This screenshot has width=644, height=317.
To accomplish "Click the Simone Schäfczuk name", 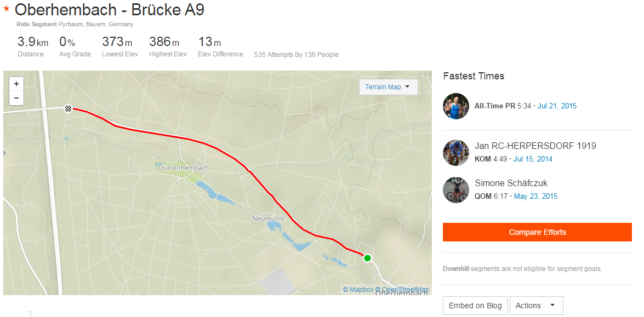I will (511, 183).
